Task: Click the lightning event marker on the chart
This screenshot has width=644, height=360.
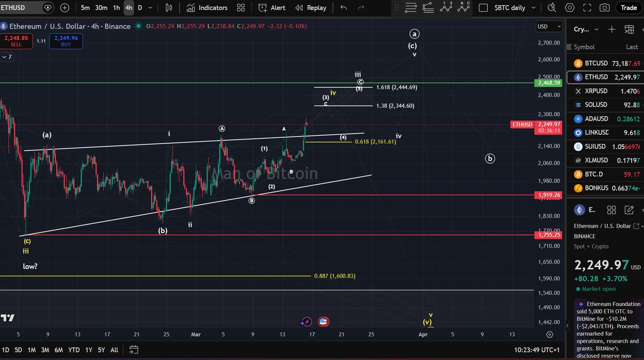Action: pyautogui.click(x=306, y=322)
